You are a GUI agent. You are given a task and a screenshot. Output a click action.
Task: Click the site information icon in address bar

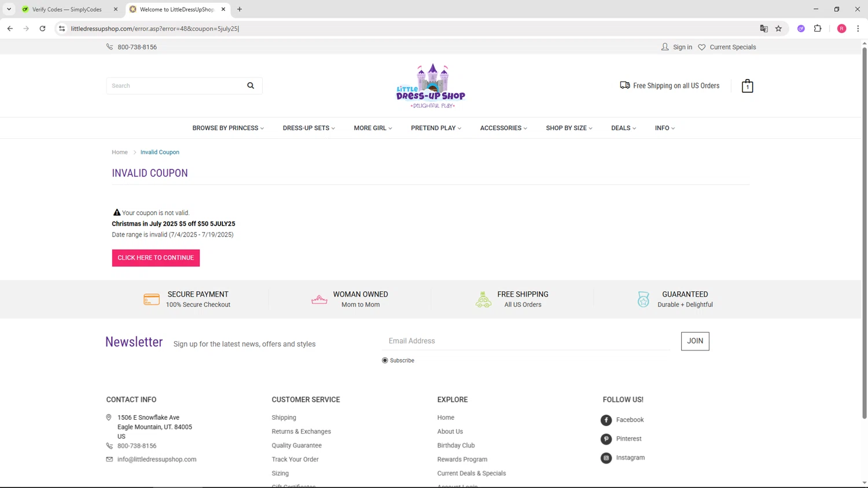tap(62, 28)
